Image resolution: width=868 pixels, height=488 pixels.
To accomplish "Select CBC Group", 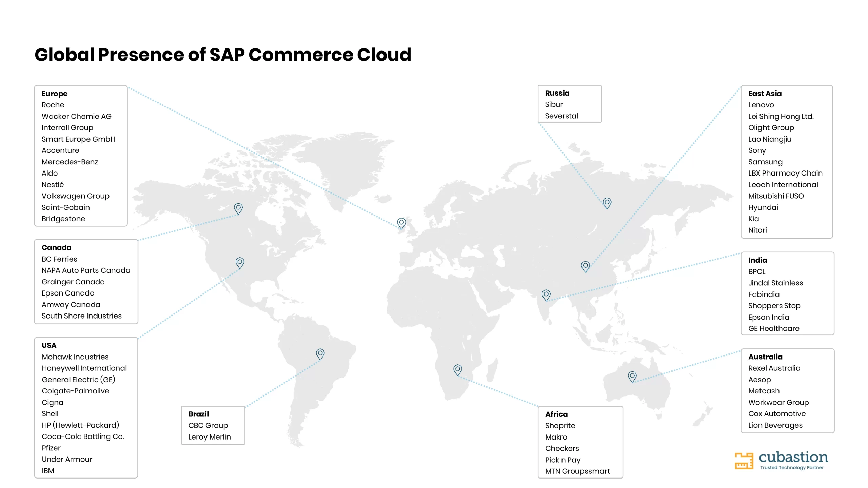I will coord(208,426).
